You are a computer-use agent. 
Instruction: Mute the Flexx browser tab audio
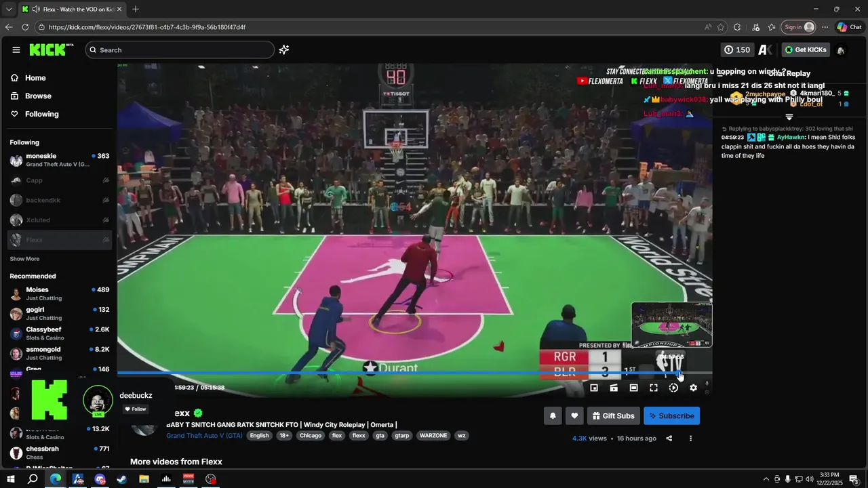[36, 9]
